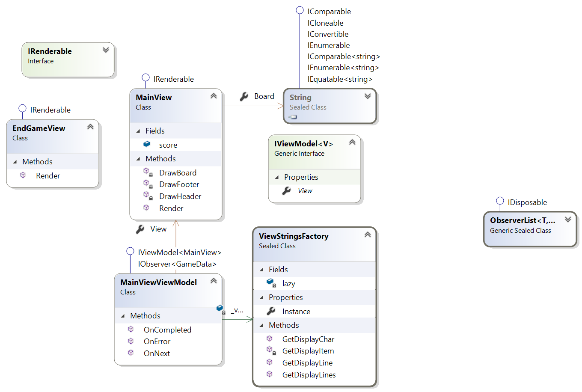The height and width of the screenshot is (392, 582).
Task: Select the score field row
Action: [x=176, y=145]
